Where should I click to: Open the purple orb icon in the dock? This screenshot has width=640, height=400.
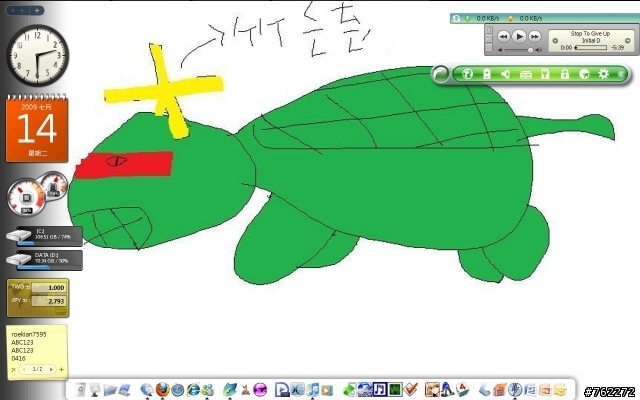260,390
